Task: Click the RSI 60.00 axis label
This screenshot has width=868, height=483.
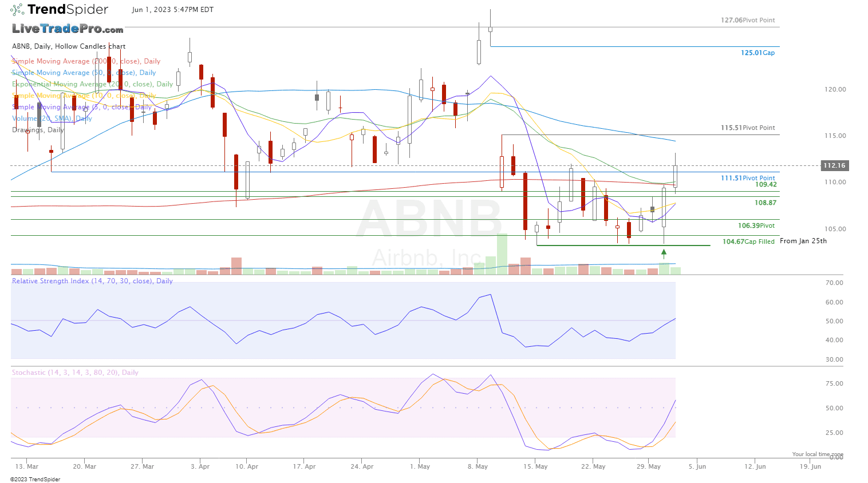Action: (834, 302)
